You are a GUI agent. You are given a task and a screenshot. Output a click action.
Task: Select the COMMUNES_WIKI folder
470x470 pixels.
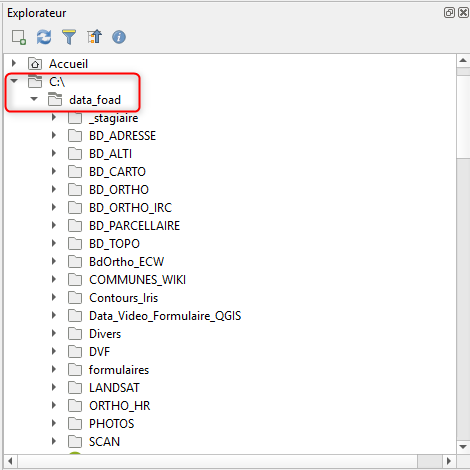coord(137,280)
